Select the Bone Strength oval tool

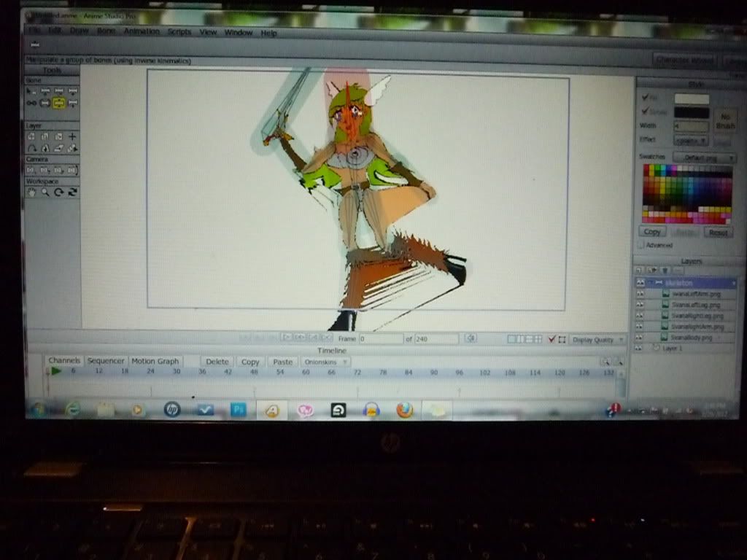[x=44, y=103]
